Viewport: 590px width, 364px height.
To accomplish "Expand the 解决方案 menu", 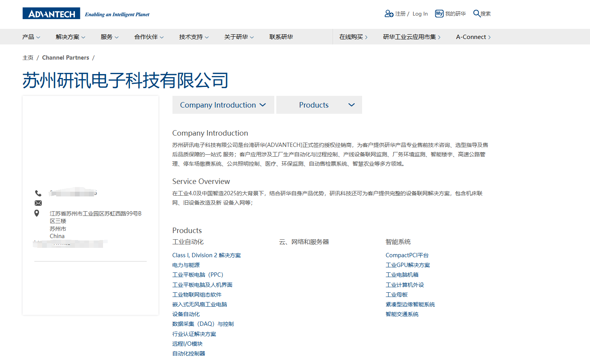I will [70, 37].
